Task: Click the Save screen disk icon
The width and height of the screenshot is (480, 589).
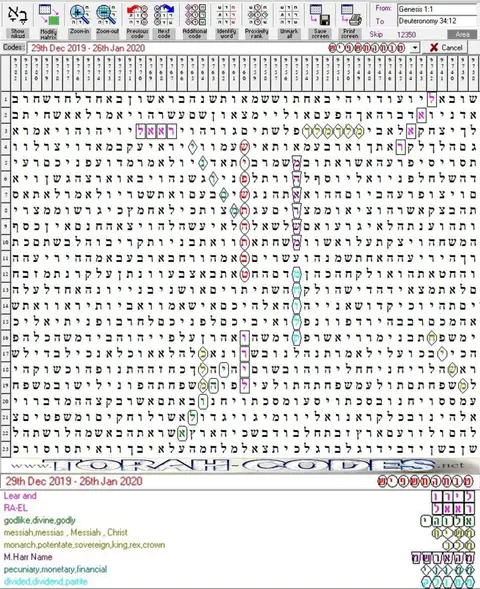Action: pyautogui.click(x=320, y=20)
